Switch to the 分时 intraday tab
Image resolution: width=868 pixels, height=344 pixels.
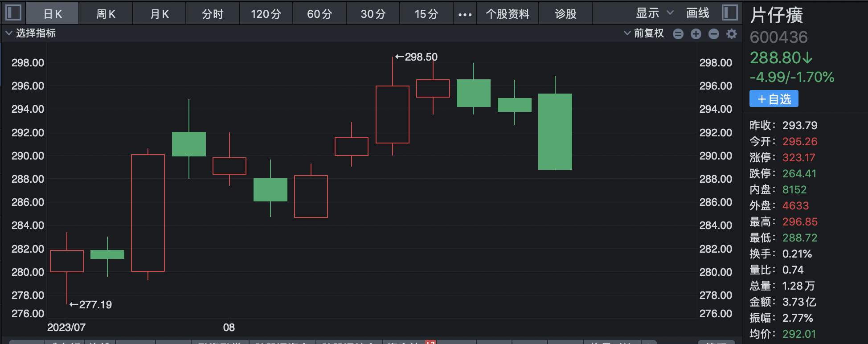coord(213,14)
